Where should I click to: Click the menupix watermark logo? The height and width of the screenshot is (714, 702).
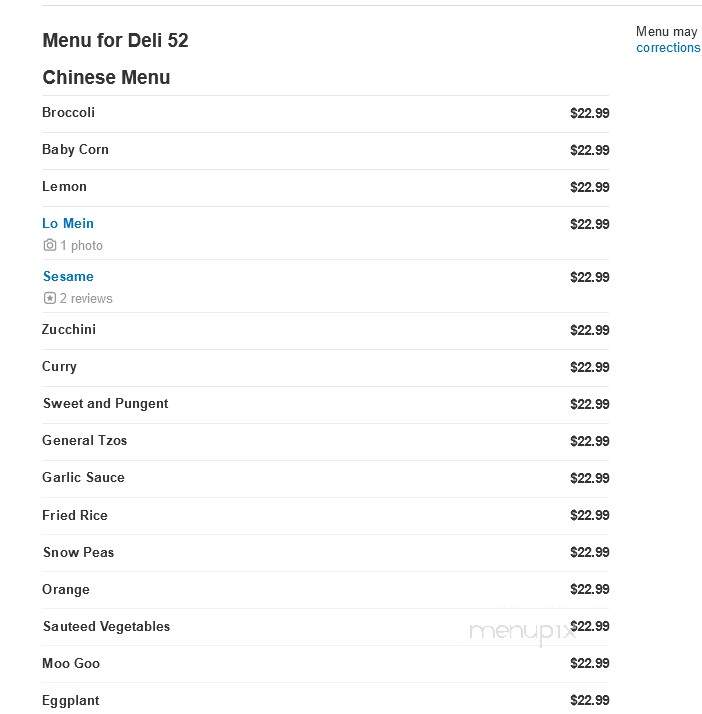click(x=522, y=632)
